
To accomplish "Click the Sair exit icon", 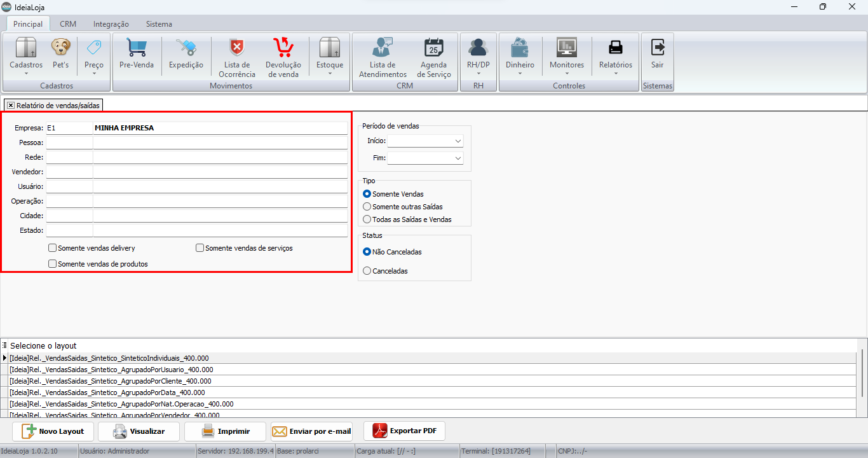I will 657,48.
